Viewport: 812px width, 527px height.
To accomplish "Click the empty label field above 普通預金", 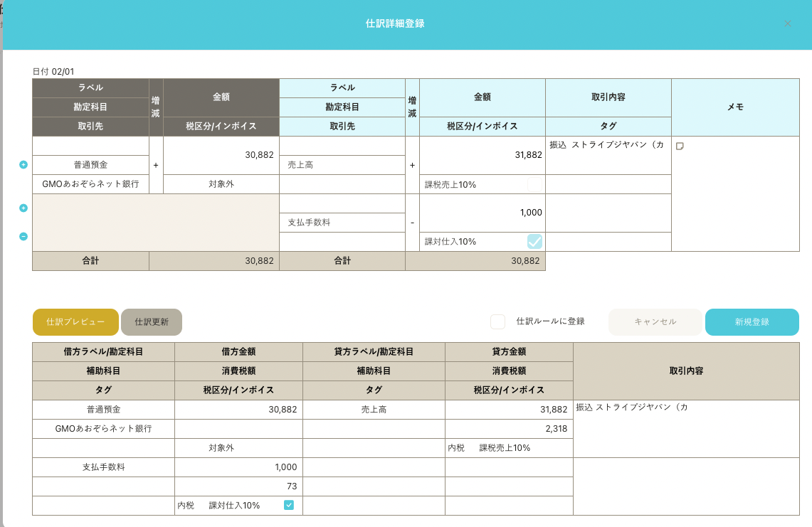I will click(x=90, y=146).
